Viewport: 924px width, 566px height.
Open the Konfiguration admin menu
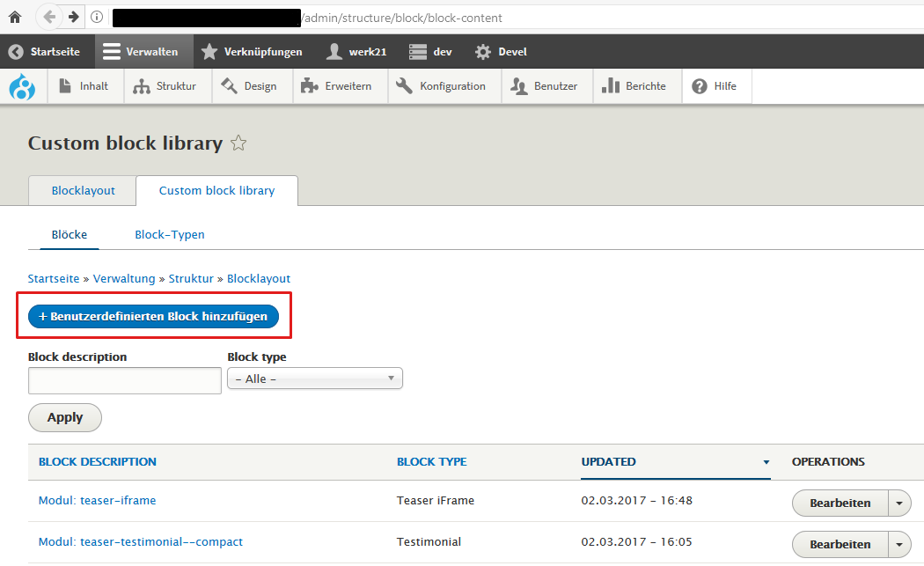click(x=441, y=86)
